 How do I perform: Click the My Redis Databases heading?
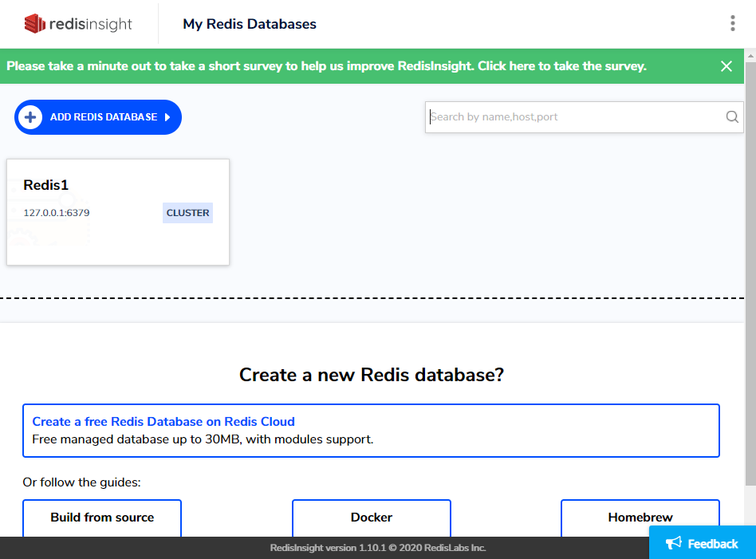250,24
